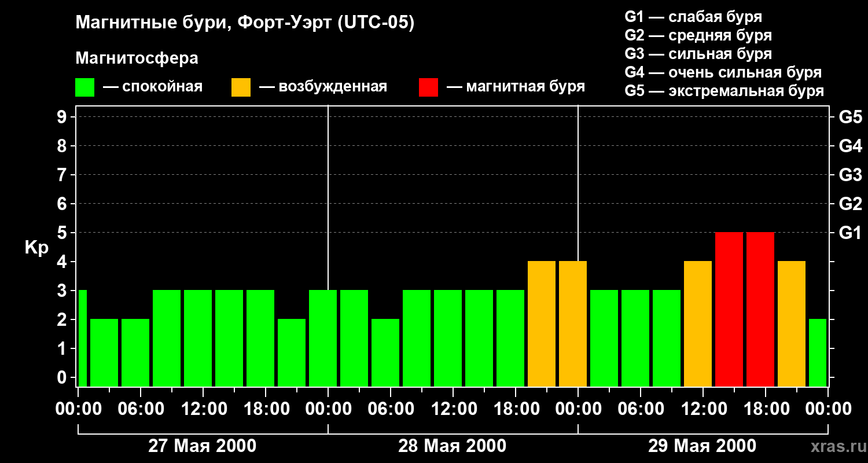Click legend line 'G1 — слабая буря'
The image size is (868, 463).
[x=693, y=17]
